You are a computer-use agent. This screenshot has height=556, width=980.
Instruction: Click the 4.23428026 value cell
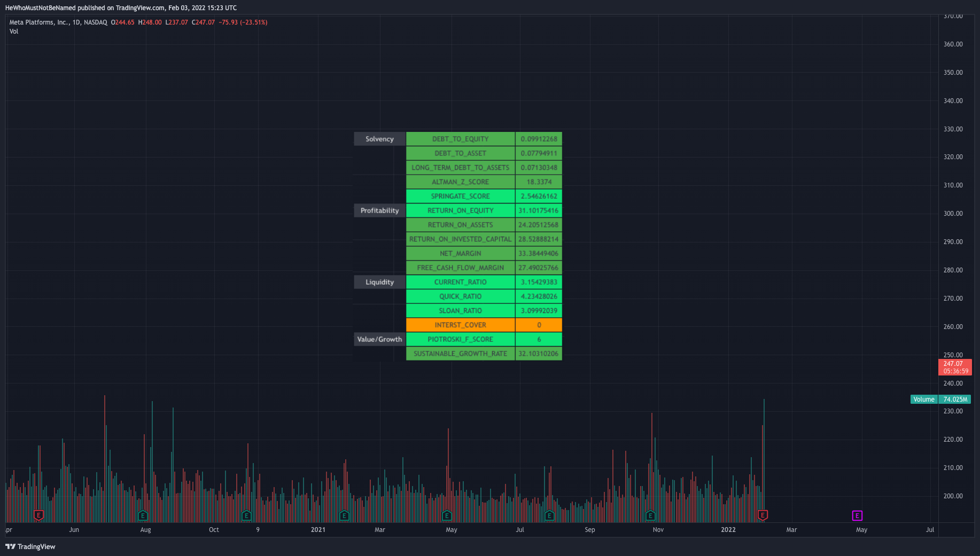pos(539,296)
